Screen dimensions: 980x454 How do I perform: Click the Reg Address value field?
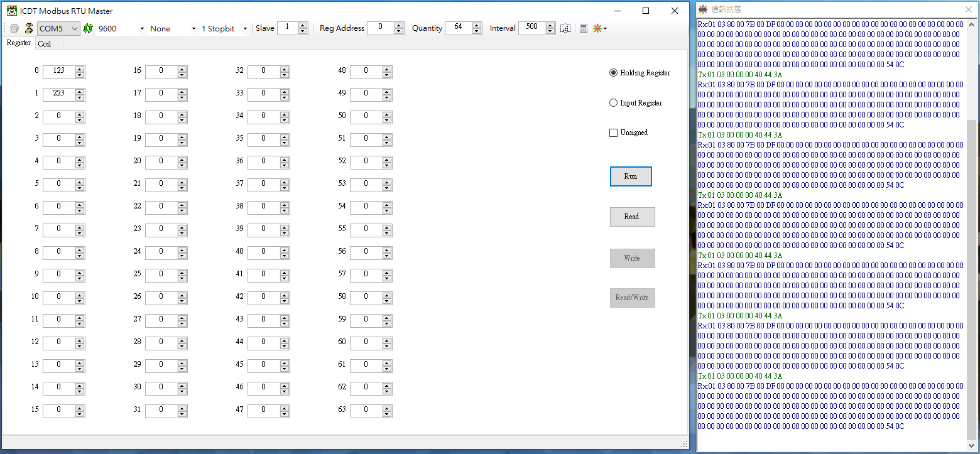click(381, 28)
